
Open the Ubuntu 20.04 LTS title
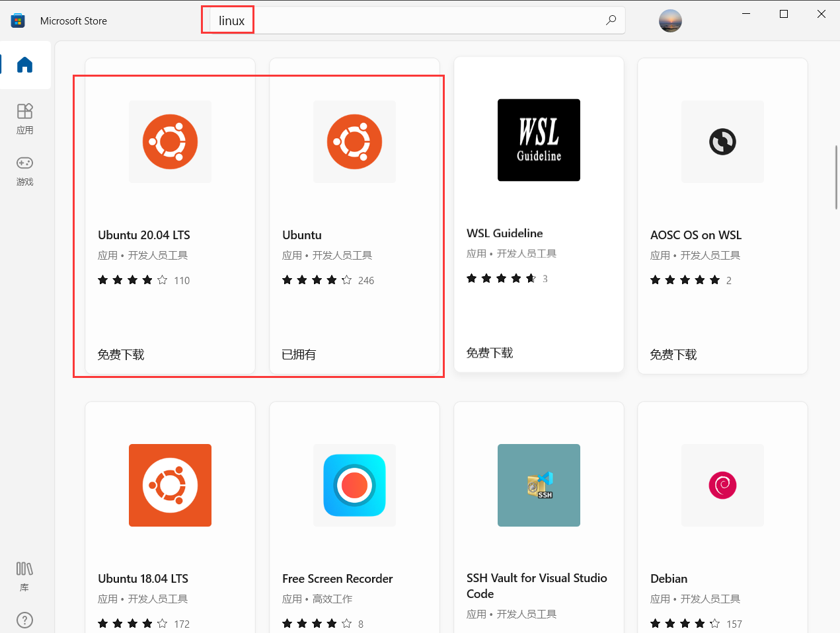144,235
